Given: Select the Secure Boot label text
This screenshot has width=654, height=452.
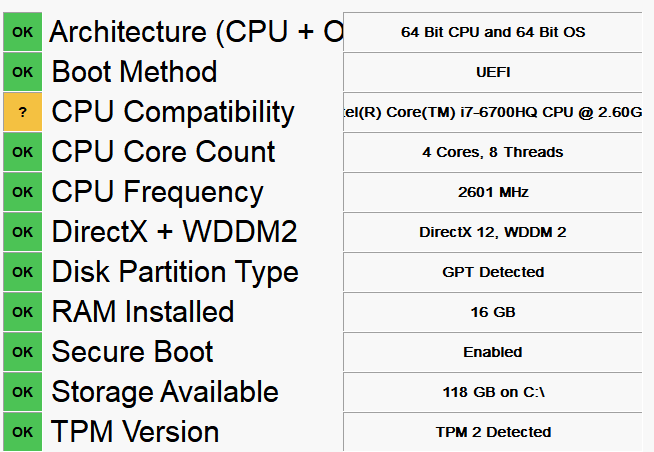Looking at the screenshot, I should 132,352.
